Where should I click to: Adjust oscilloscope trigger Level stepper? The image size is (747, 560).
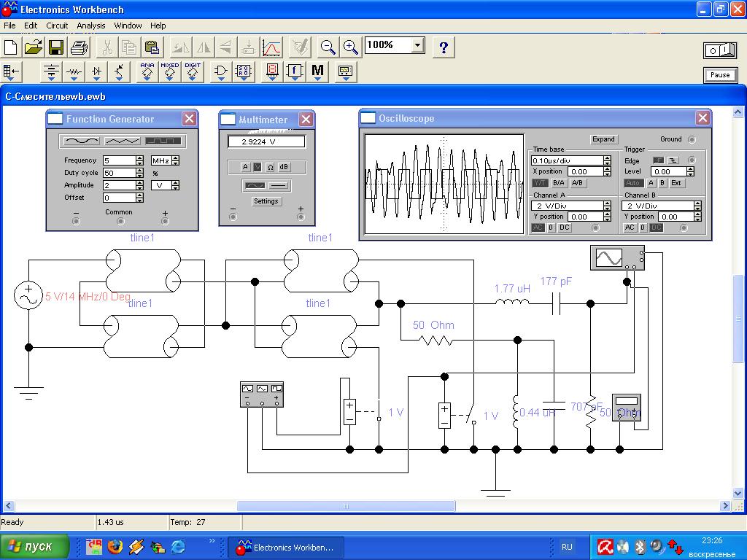691,171
